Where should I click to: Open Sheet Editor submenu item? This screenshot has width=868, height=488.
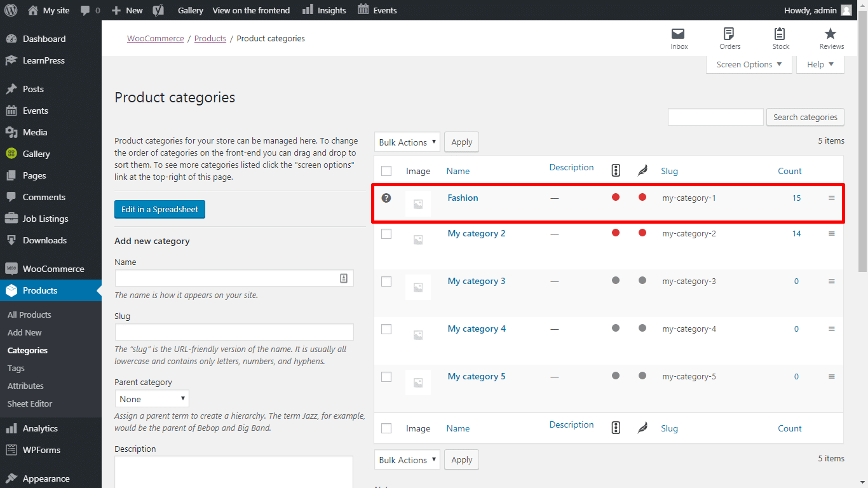point(30,403)
